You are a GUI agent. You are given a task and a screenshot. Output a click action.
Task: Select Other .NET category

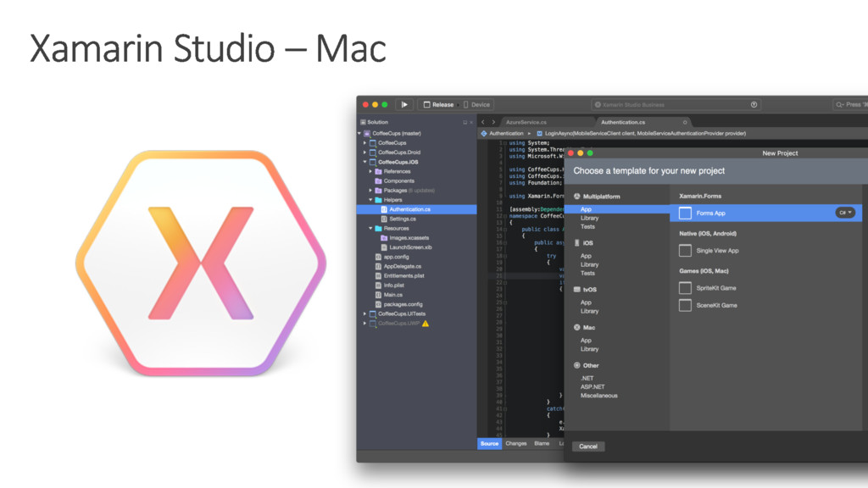587,379
